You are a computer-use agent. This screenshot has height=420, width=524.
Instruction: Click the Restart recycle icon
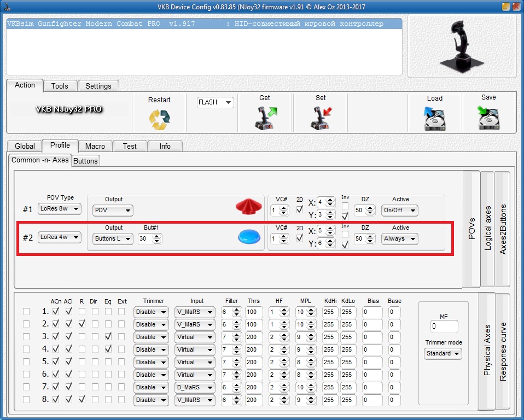159,119
